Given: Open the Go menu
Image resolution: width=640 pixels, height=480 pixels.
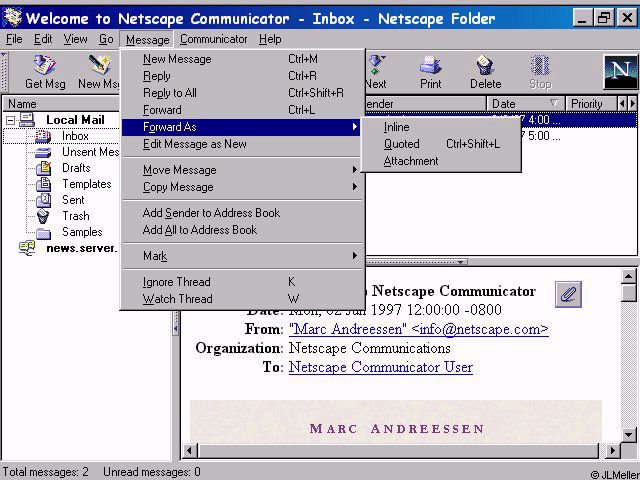Looking at the screenshot, I should (106, 39).
